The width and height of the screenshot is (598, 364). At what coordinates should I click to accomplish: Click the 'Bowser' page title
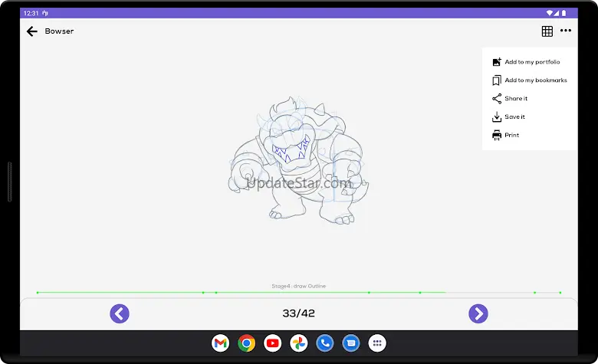pyautogui.click(x=59, y=31)
